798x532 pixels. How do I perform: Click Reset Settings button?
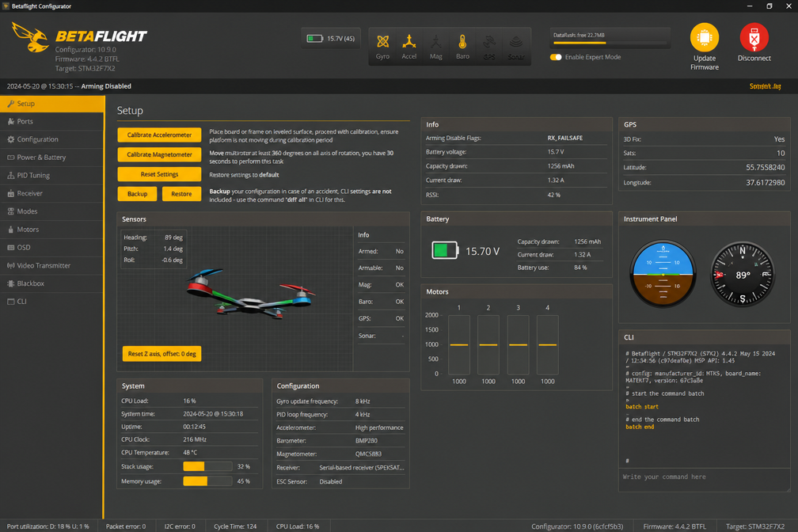coord(159,174)
